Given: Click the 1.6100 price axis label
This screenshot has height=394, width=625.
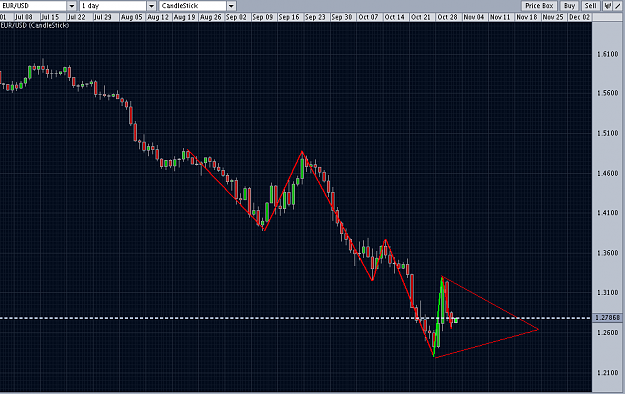Looking at the screenshot, I should (607, 54).
